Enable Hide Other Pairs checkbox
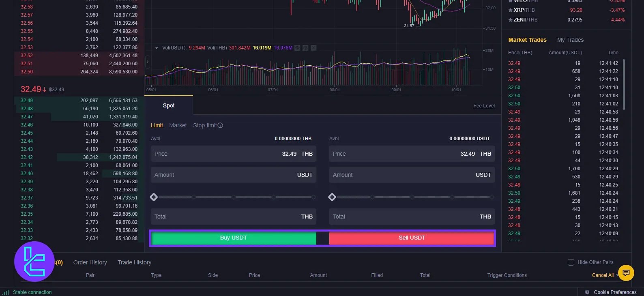Screen dimensions: 644x296 571,262
